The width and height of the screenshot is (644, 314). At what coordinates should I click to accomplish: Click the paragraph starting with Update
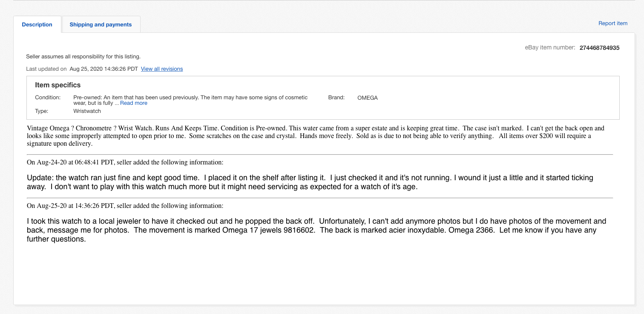click(x=310, y=182)
